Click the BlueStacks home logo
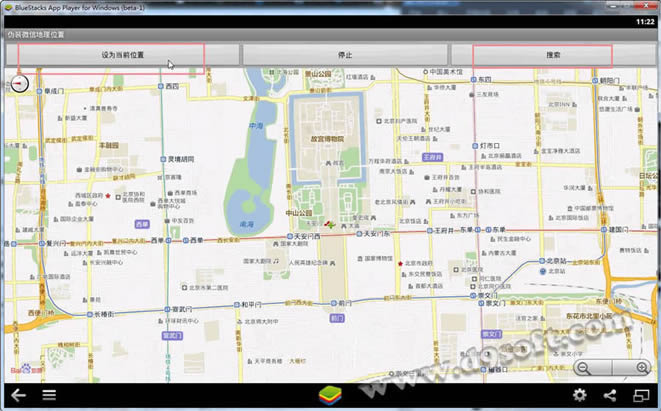 tap(330, 396)
